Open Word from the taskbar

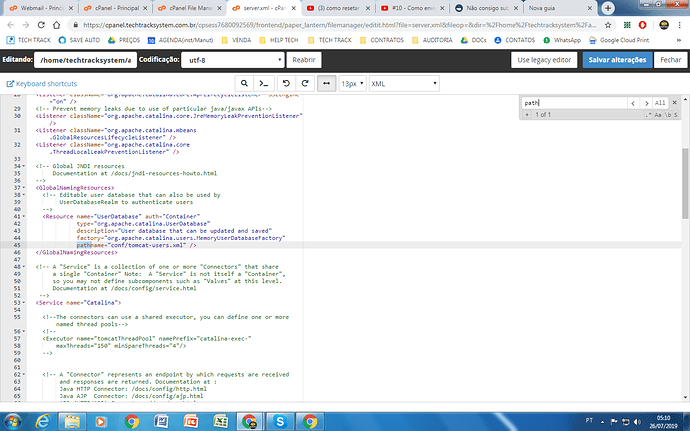coord(161,421)
